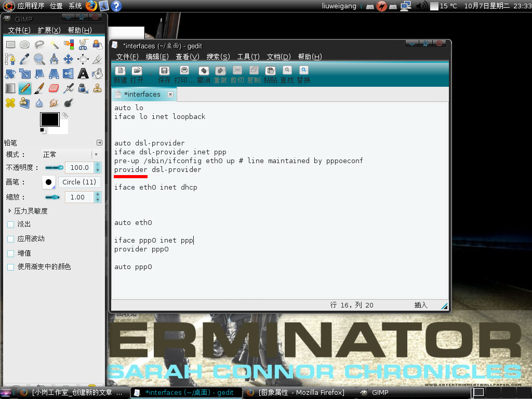Open the brush selector Circle (11)
Screen dimensions: 532x399
[x=79, y=182]
